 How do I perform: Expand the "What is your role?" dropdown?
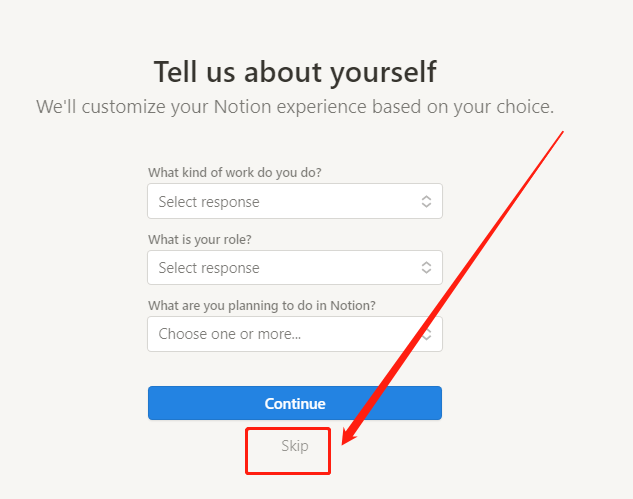pyautogui.click(x=294, y=268)
